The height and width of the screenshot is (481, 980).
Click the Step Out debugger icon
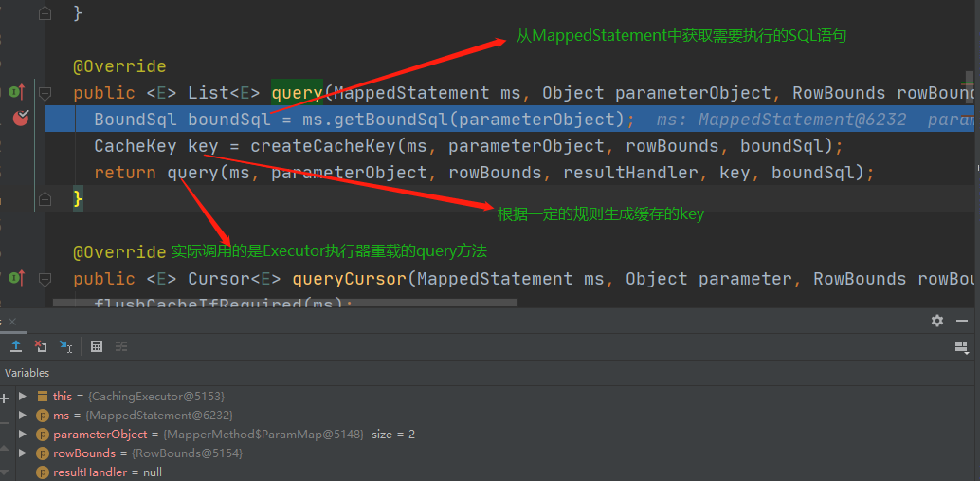pyautogui.click(x=16, y=346)
